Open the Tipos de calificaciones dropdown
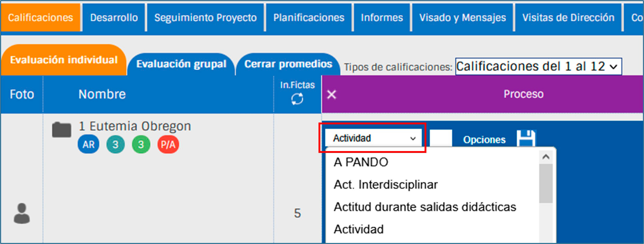The height and width of the screenshot is (244, 644). pos(538,66)
